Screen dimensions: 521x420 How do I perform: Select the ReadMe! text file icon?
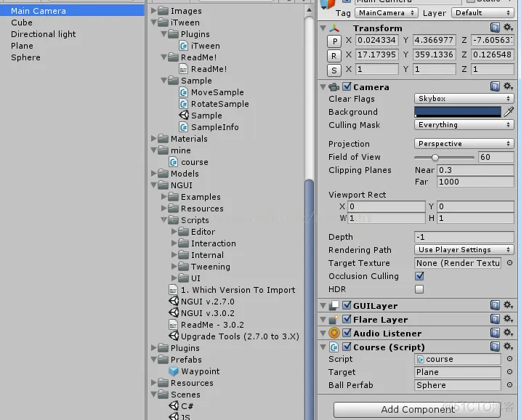[x=183, y=69]
